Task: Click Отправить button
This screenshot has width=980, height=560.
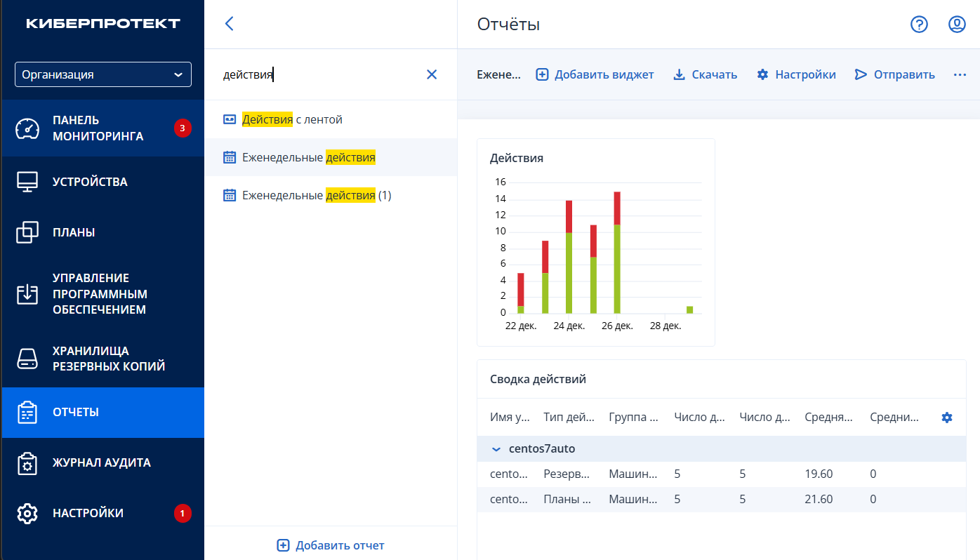Action: [x=894, y=74]
